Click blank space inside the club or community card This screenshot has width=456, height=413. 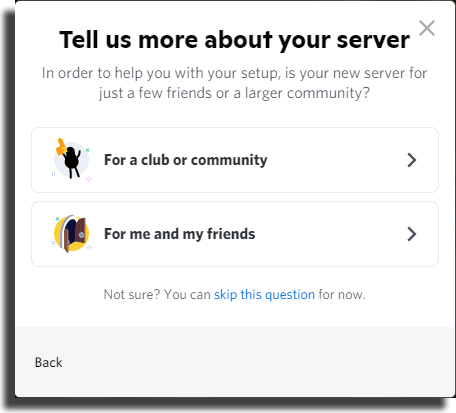tap(337, 160)
